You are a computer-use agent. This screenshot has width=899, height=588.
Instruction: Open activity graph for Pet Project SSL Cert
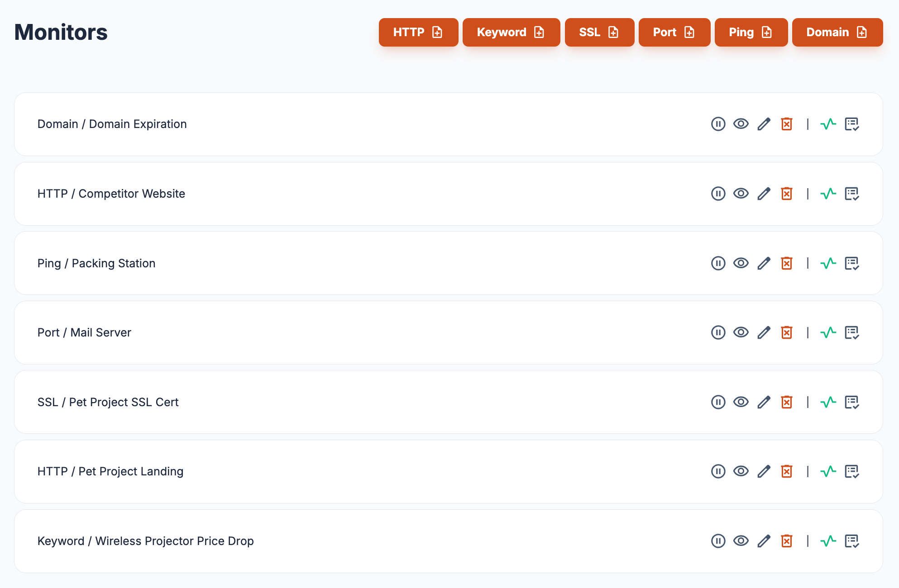(828, 402)
